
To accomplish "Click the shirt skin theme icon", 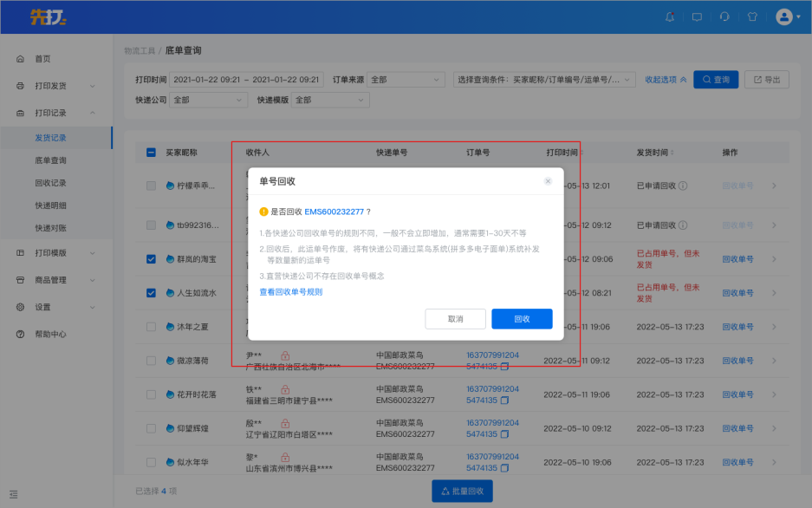I will pos(752,16).
